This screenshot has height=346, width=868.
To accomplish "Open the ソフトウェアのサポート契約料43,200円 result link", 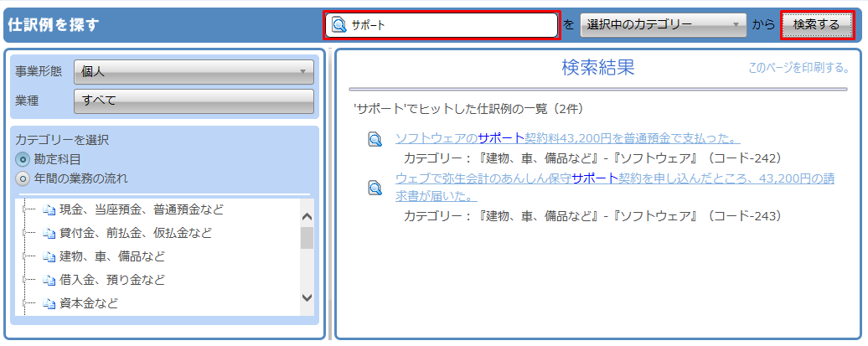I will [568, 138].
